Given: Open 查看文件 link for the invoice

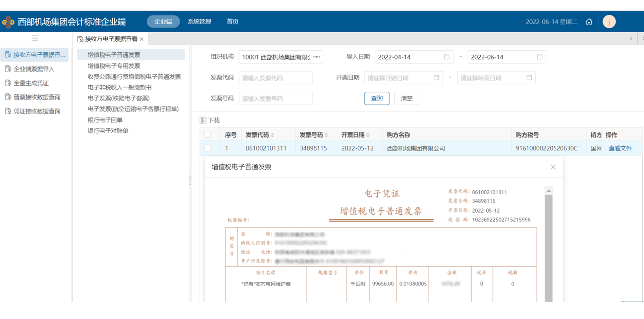Looking at the screenshot, I should 620,148.
